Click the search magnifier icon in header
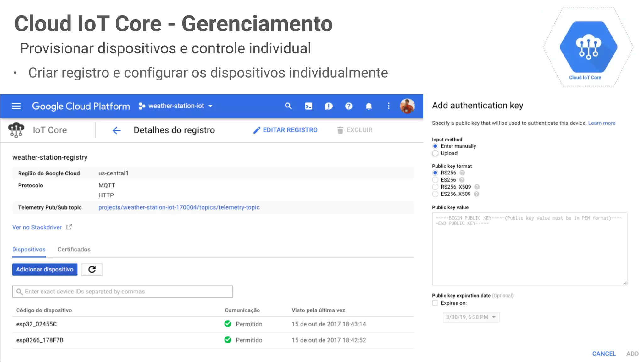Screen dimensions: 644x362 tap(288, 106)
